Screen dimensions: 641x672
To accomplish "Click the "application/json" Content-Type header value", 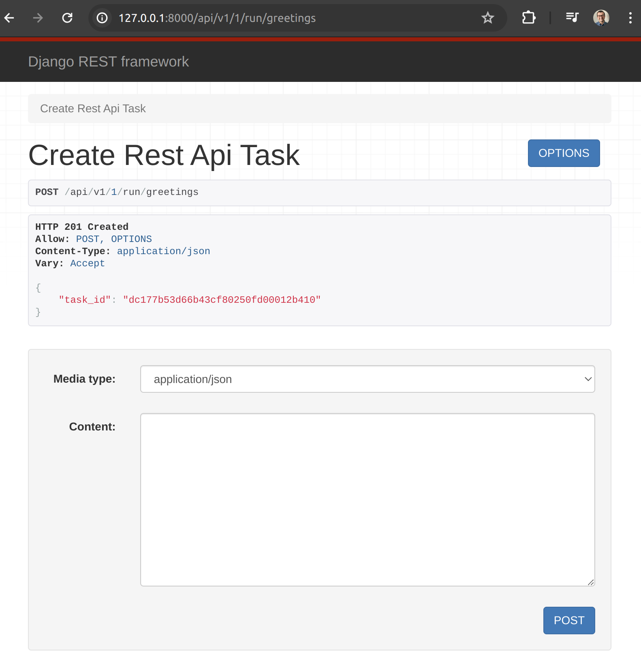I will (164, 251).
